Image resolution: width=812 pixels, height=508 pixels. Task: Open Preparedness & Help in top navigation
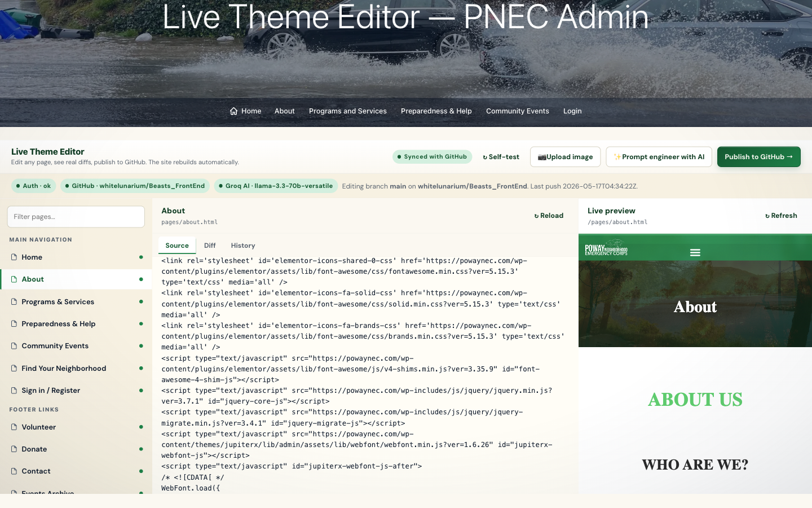click(x=436, y=111)
